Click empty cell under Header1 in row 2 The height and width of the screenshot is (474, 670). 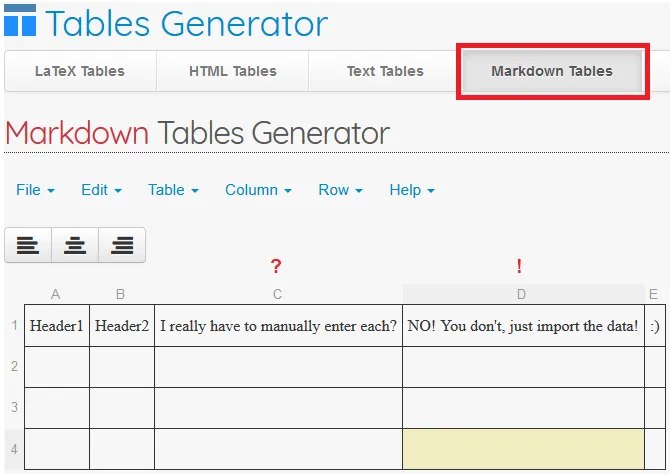57,367
